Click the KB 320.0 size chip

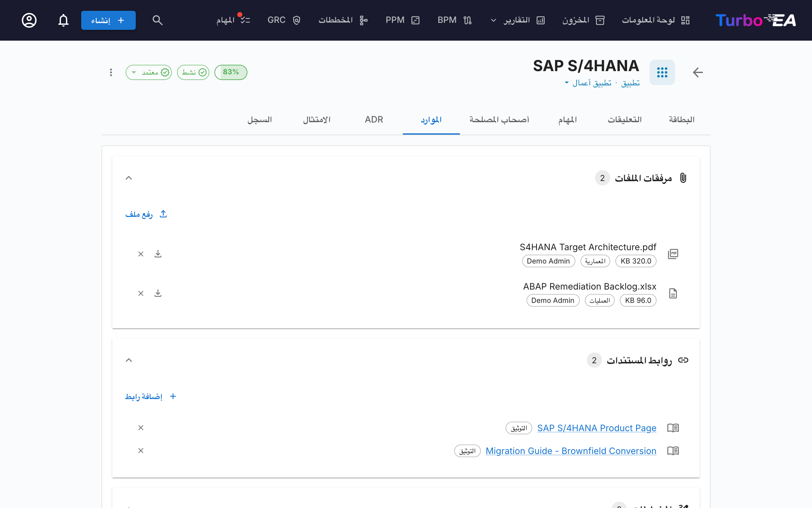[x=636, y=261]
